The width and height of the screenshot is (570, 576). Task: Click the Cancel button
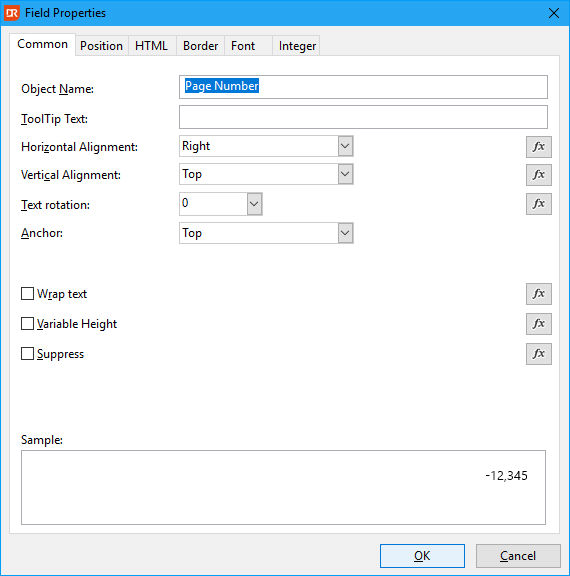point(518,556)
